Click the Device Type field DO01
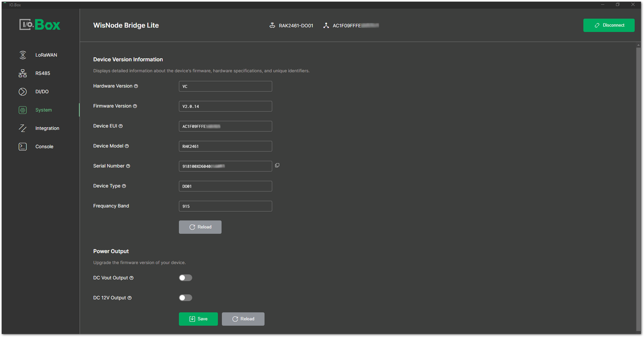Viewport: 644px width, 337px height. (225, 186)
